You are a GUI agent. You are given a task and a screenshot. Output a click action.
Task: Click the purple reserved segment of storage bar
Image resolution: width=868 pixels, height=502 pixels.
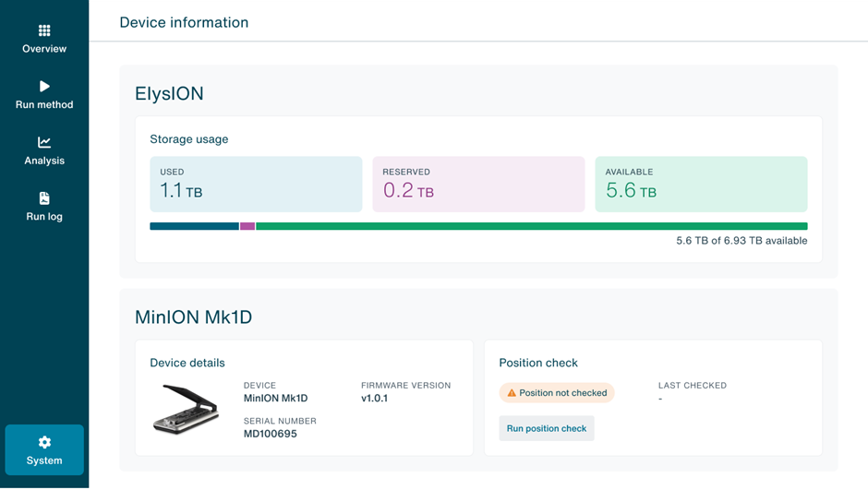coord(247,226)
